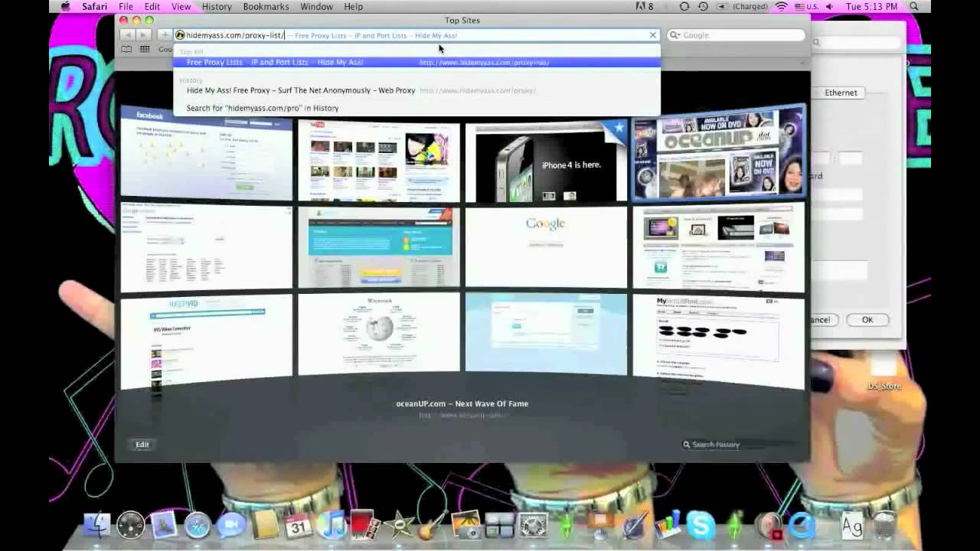
Task: Open Font Book in the Dock
Action: click(x=852, y=525)
